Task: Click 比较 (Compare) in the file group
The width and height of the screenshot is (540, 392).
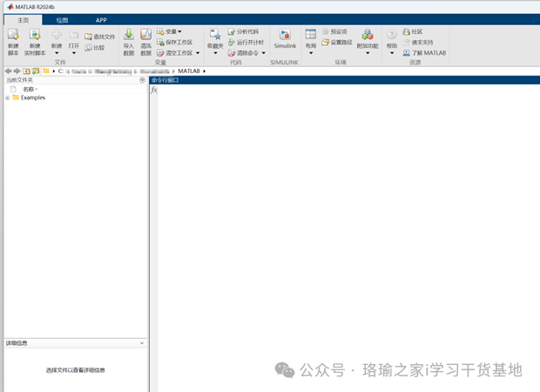Action: (95, 48)
